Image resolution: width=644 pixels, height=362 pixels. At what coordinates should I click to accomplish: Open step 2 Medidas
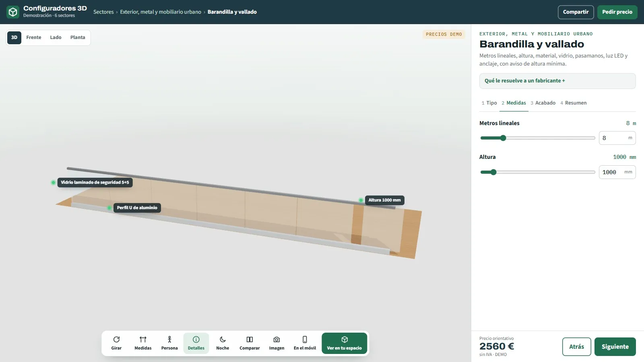[514, 103]
